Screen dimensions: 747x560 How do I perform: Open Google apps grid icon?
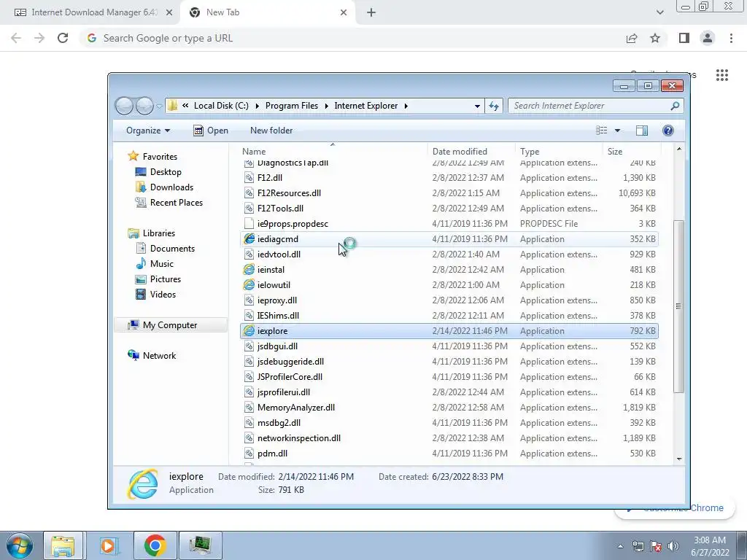[x=722, y=75]
